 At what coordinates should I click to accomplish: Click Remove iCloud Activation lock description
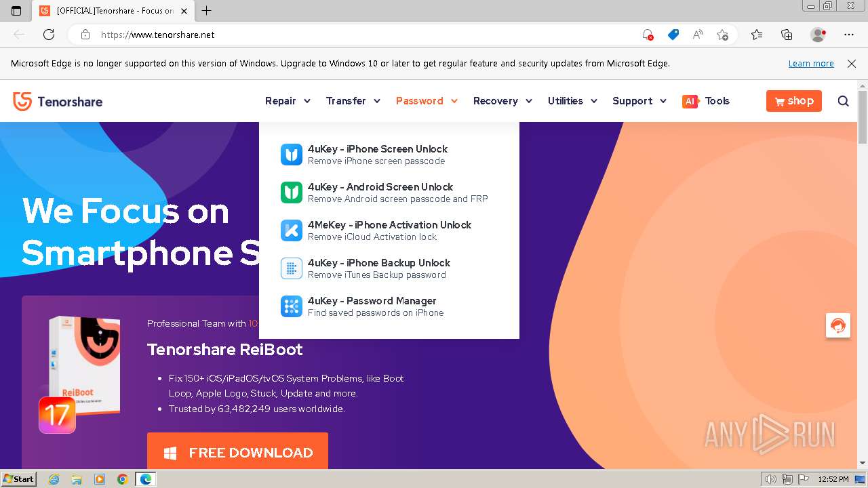pyautogui.click(x=372, y=237)
